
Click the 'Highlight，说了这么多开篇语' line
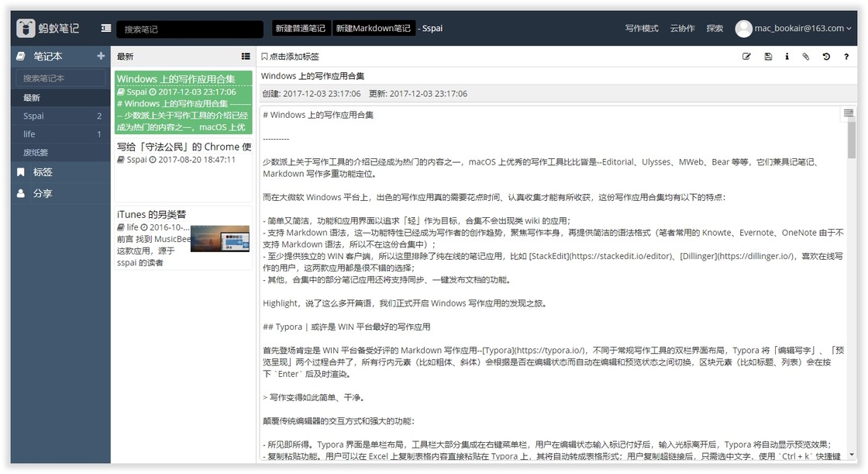click(405, 303)
